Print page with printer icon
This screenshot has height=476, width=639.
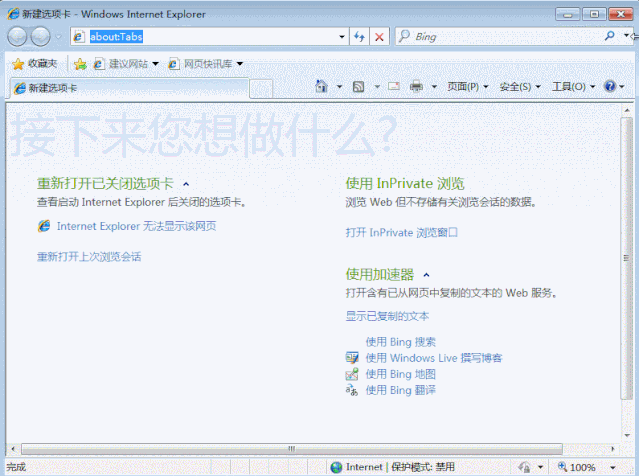point(416,86)
